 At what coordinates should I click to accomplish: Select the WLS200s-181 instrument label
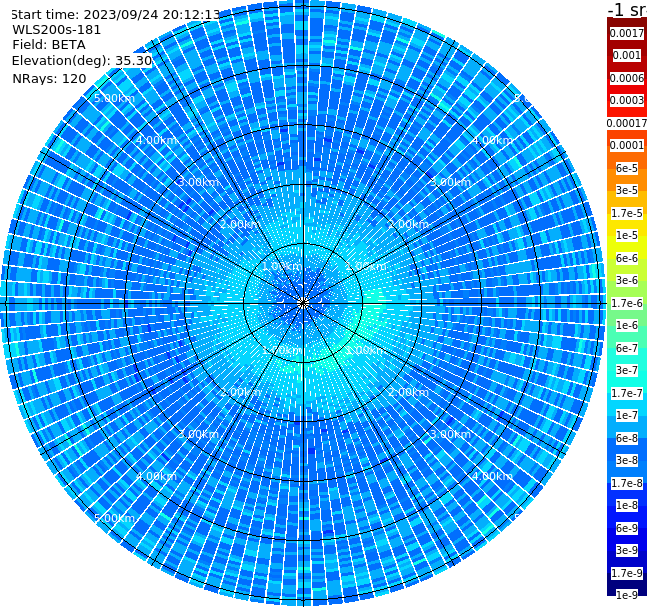tap(56, 30)
